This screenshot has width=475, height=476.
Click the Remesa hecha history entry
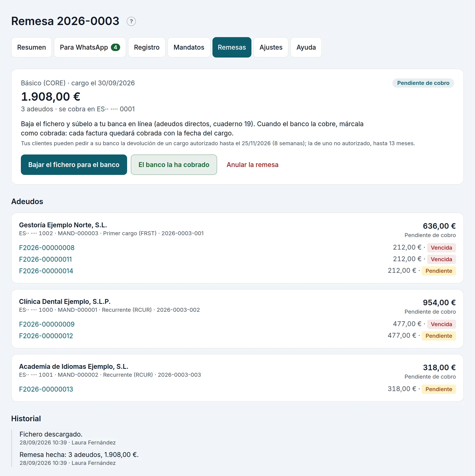click(79, 455)
